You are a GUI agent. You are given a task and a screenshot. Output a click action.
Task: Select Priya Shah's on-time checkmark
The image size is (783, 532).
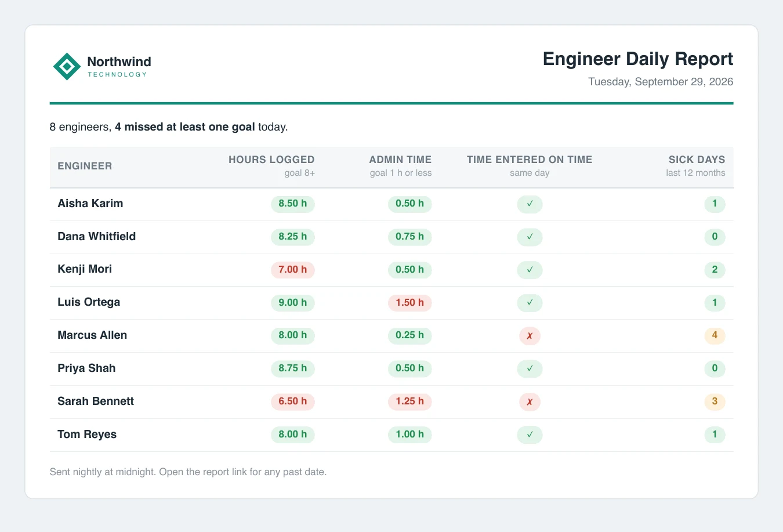coord(530,368)
